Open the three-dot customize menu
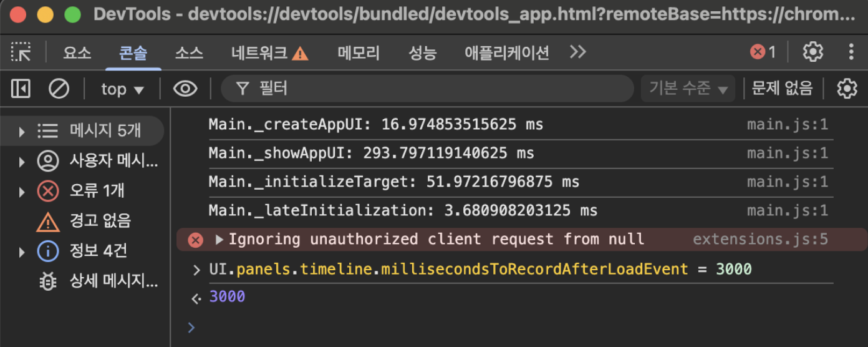The width and height of the screenshot is (868, 347). pyautogui.click(x=851, y=52)
